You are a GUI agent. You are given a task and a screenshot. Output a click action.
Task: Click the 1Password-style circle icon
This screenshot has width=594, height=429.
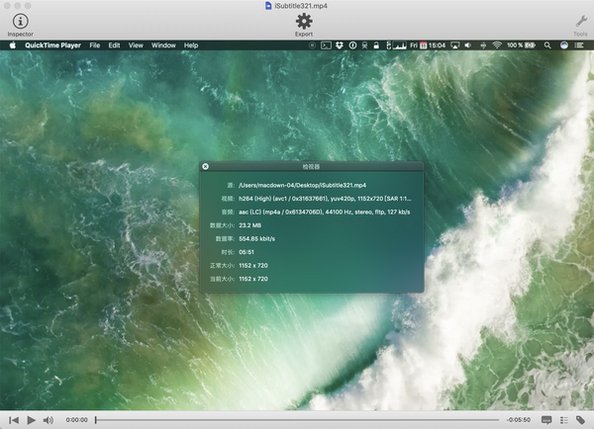(x=353, y=45)
